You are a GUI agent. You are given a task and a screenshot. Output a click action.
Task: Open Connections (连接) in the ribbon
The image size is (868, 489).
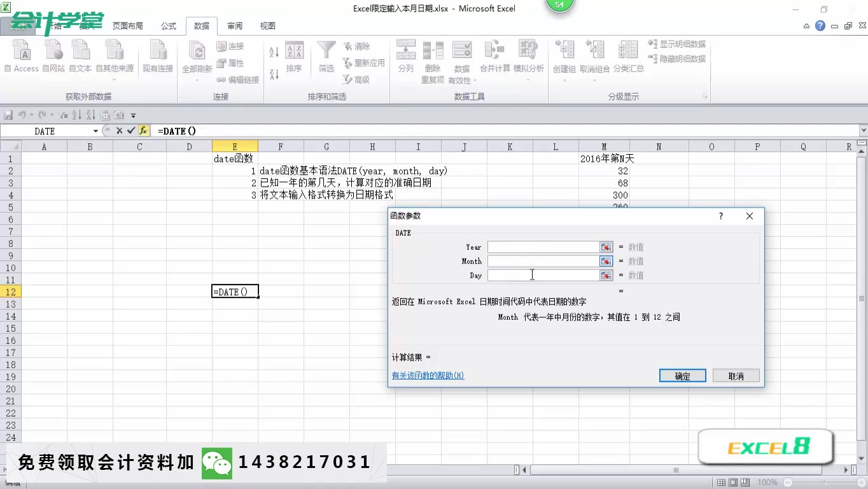[230, 46]
